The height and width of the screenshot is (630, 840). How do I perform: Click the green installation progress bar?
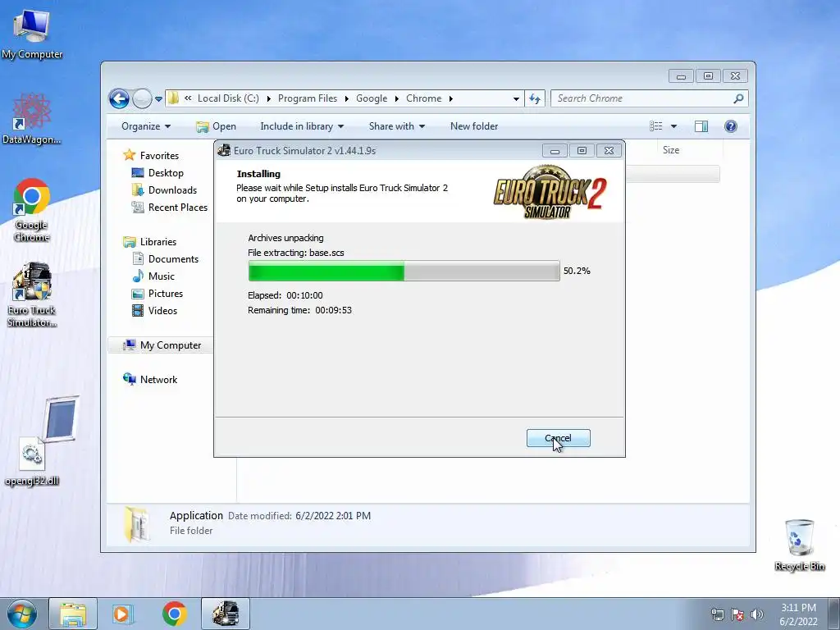tap(404, 271)
